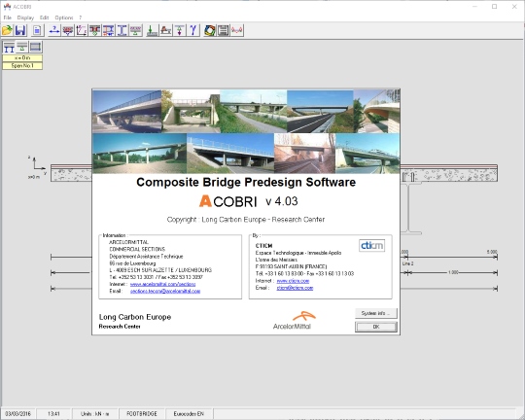
Task: Close the ACOBRI window
Action: tap(514, 7)
